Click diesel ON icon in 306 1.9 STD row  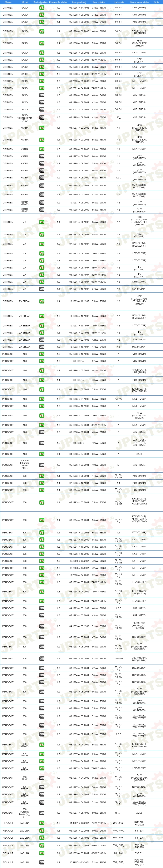click(x=42, y=659)
